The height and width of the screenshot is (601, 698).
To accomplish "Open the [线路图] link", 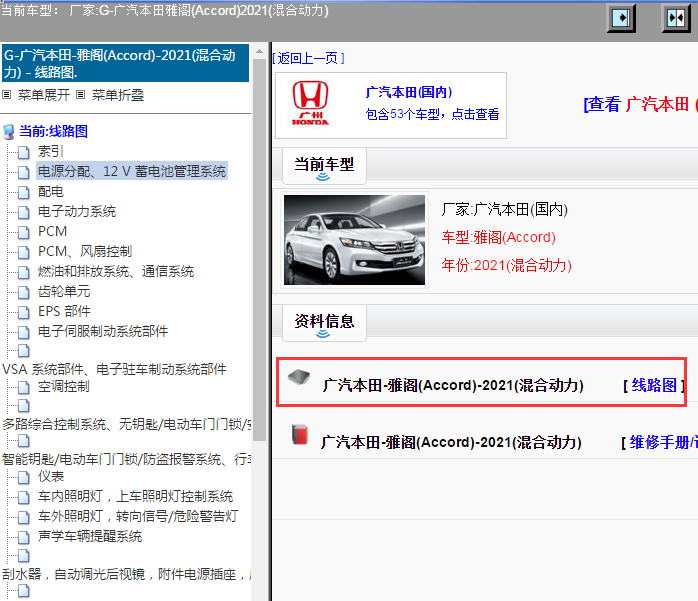I will [654, 386].
